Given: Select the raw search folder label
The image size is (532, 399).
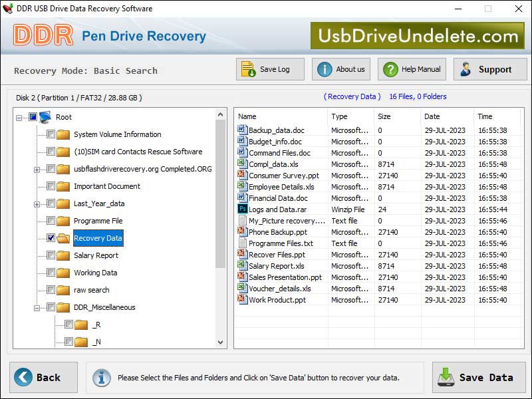Looking at the screenshot, I should [92, 290].
